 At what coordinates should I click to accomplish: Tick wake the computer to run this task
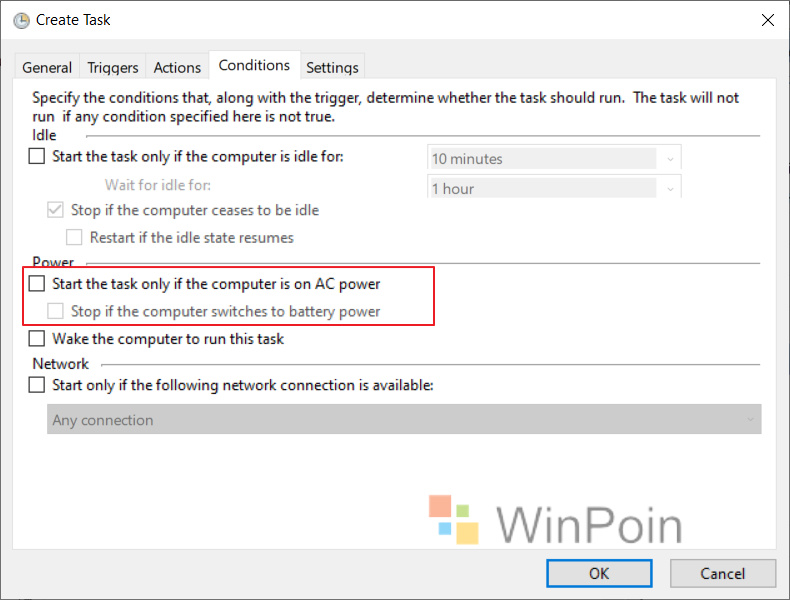coord(37,338)
